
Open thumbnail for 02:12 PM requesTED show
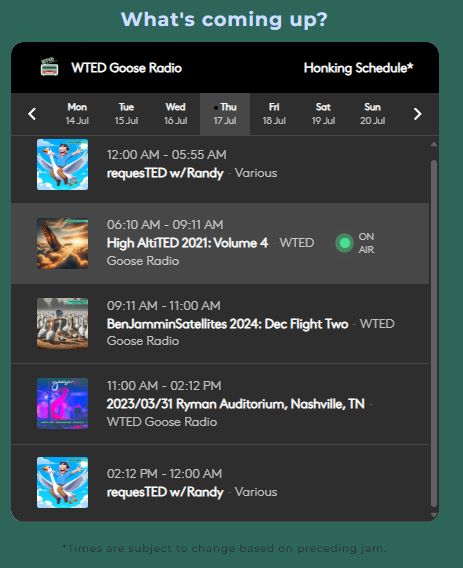62,483
